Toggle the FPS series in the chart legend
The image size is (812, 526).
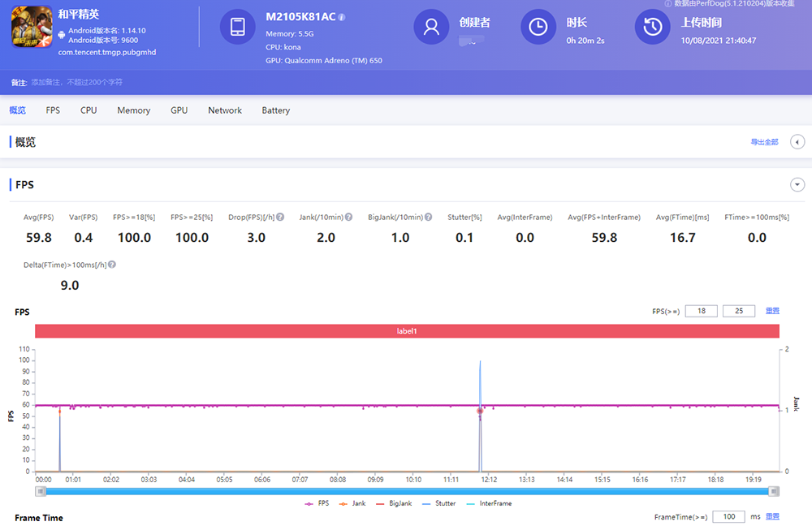coord(317,503)
